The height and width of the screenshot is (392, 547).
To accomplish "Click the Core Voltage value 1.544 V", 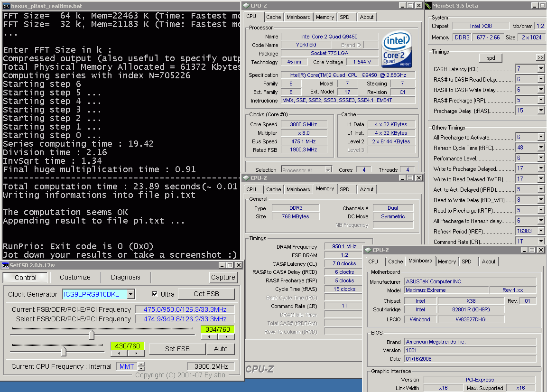I will (x=362, y=62).
